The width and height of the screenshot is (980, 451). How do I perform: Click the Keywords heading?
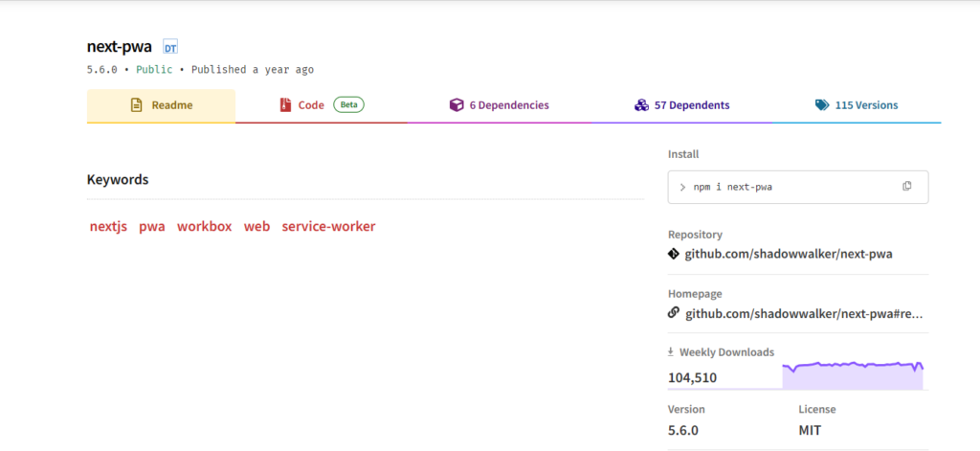coord(118,180)
